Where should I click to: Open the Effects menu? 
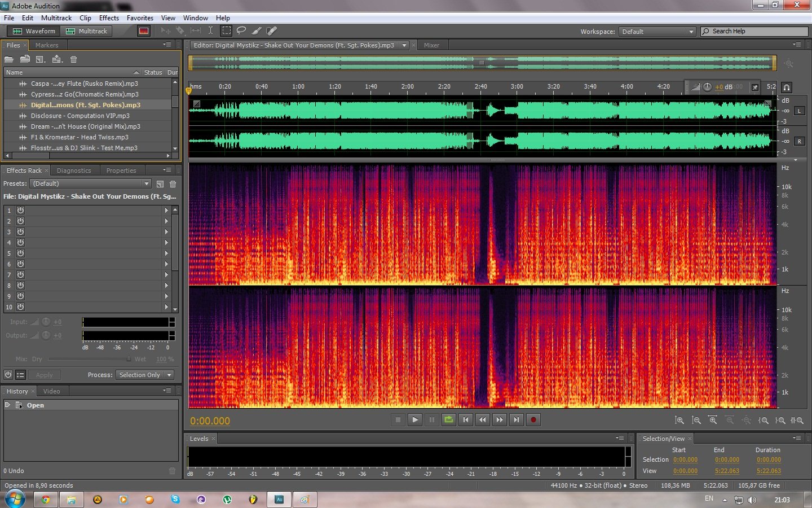pyautogui.click(x=109, y=18)
